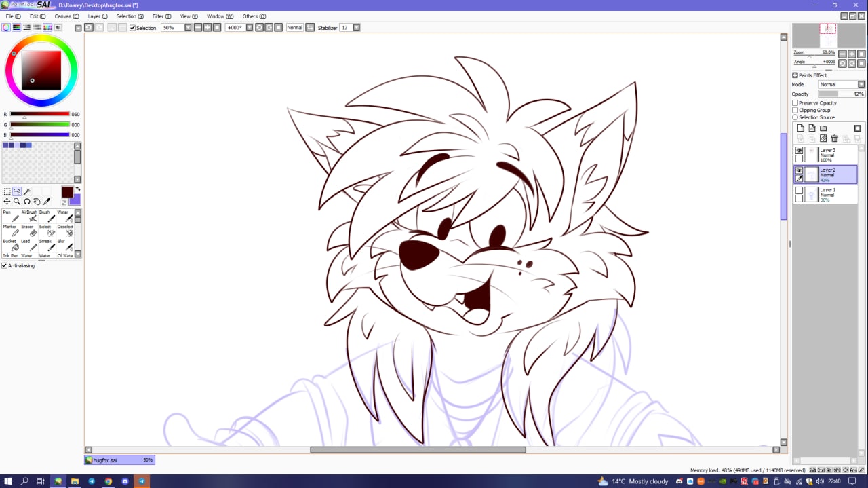
Task: Create a new layer folder
Action: pyautogui.click(x=823, y=128)
